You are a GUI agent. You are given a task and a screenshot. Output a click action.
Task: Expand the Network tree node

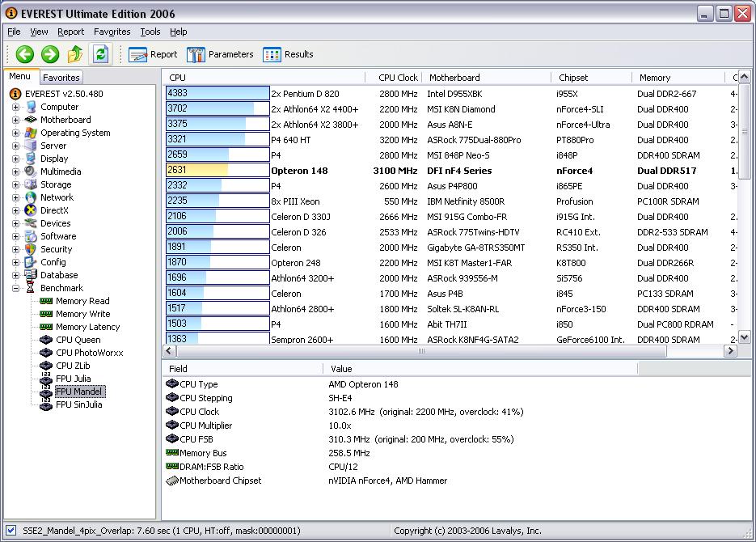(15, 197)
